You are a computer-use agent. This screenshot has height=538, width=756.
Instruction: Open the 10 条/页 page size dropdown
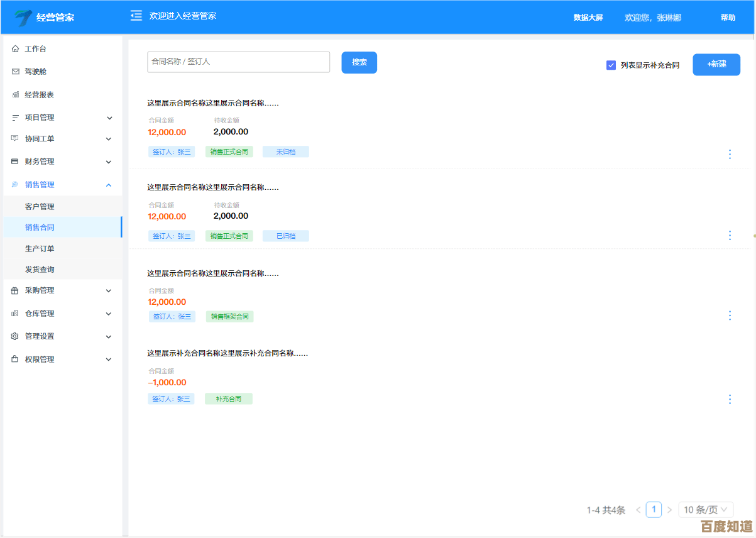pyautogui.click(x=706, y=510)
